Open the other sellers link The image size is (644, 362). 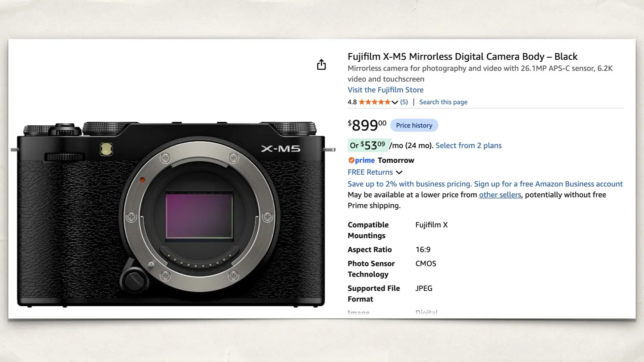click(x=500, y=195)
